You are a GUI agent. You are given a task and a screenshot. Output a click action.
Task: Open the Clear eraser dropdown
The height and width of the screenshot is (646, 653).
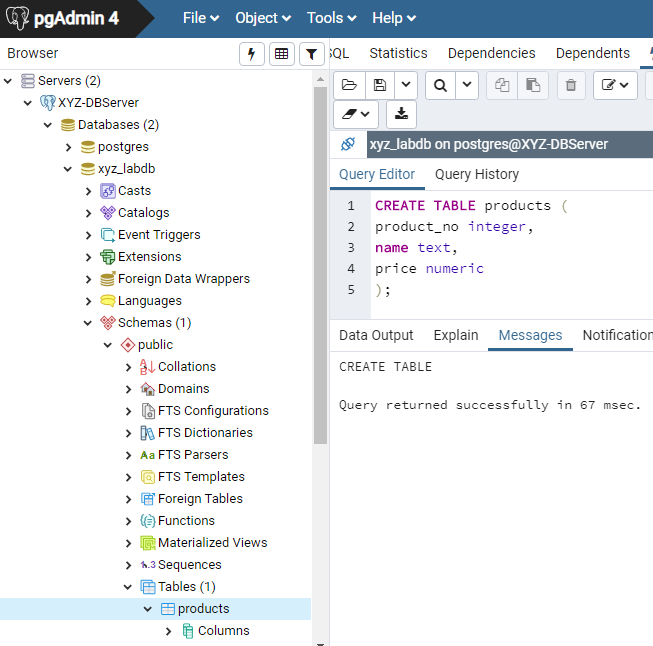coord(356,114)
